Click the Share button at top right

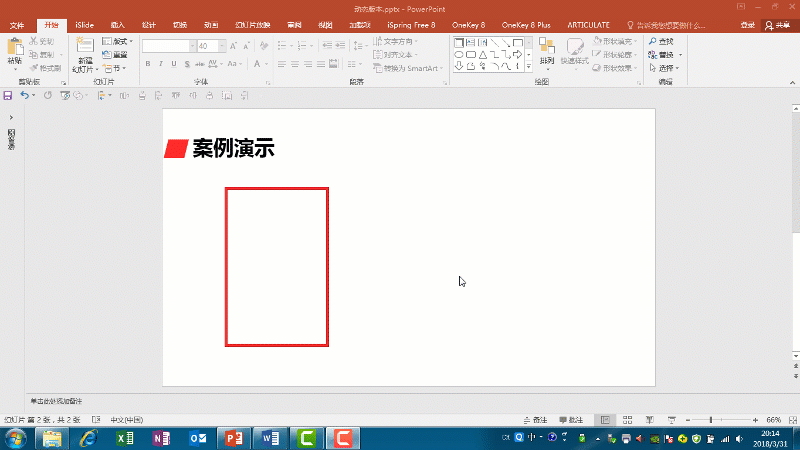(x=778, y=25)
